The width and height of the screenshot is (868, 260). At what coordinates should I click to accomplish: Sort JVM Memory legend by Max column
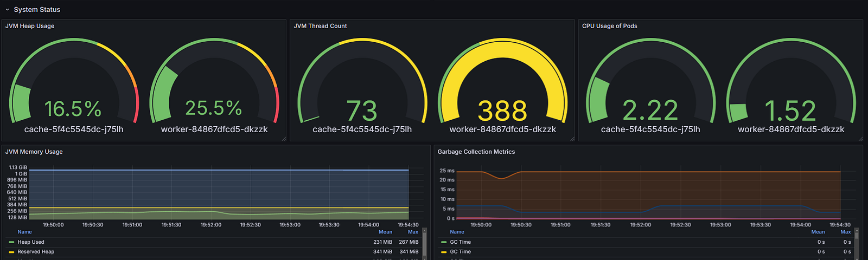click(413, 232)
